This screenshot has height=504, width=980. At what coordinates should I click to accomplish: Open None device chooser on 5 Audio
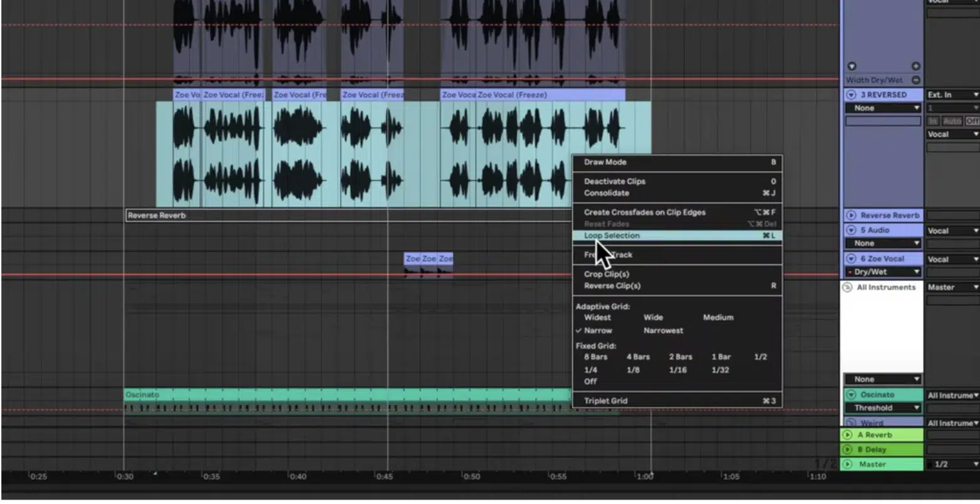pyautogui.click(x=883, y=243)
